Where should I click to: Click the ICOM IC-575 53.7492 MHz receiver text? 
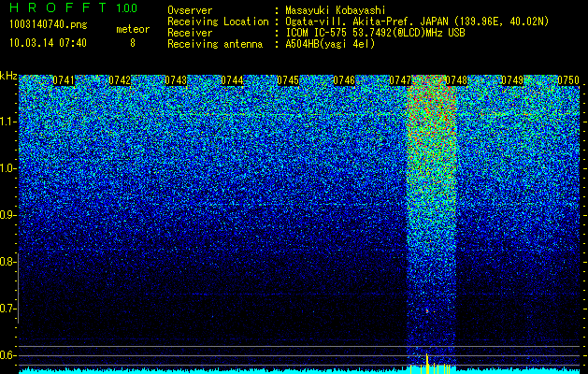(375, 33)
